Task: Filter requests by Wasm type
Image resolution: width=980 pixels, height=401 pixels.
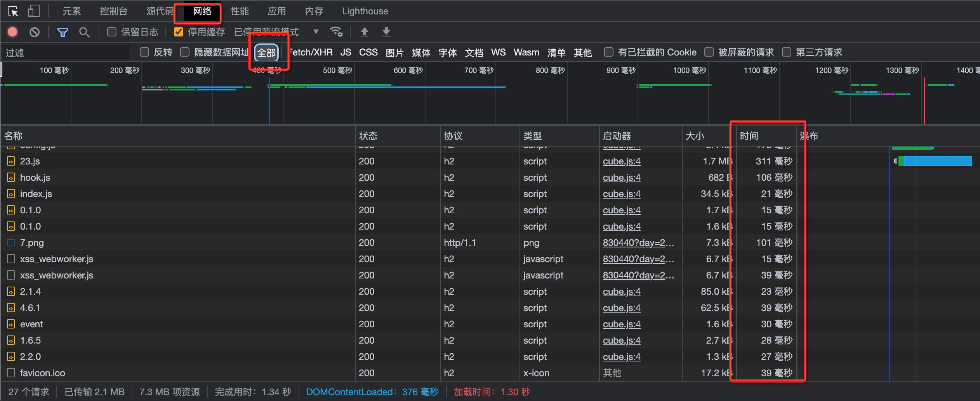Action: pos(526,52)
